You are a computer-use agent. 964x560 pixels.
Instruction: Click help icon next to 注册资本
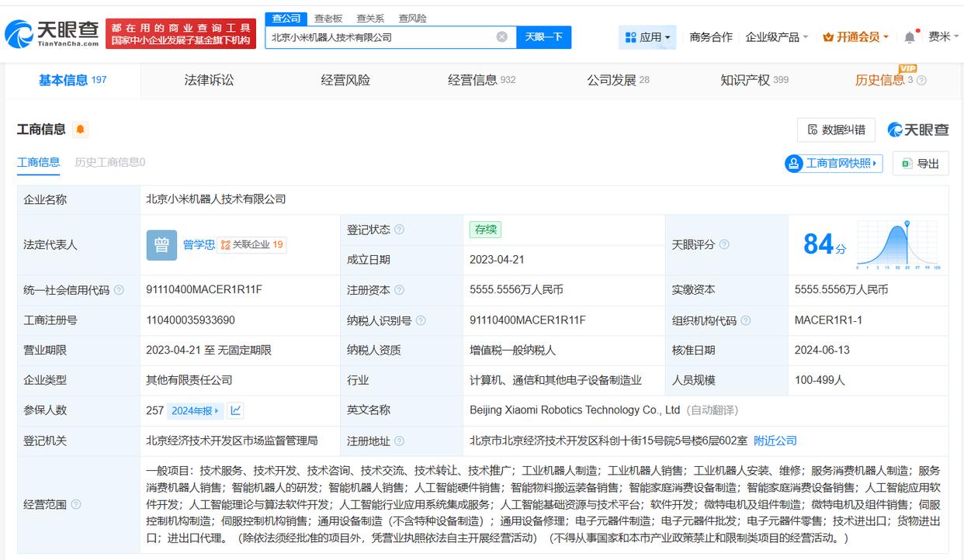[399, 290]
